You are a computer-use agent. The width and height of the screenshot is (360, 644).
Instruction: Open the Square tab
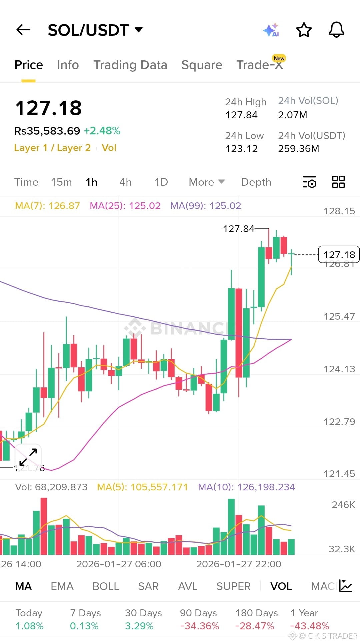coord(202,65)
